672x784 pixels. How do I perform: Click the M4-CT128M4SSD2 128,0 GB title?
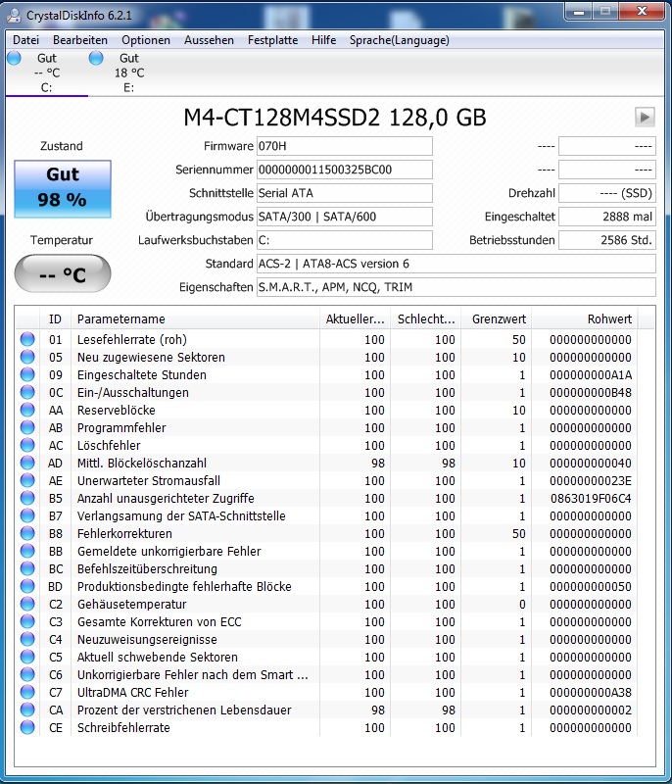coord(335,118)
